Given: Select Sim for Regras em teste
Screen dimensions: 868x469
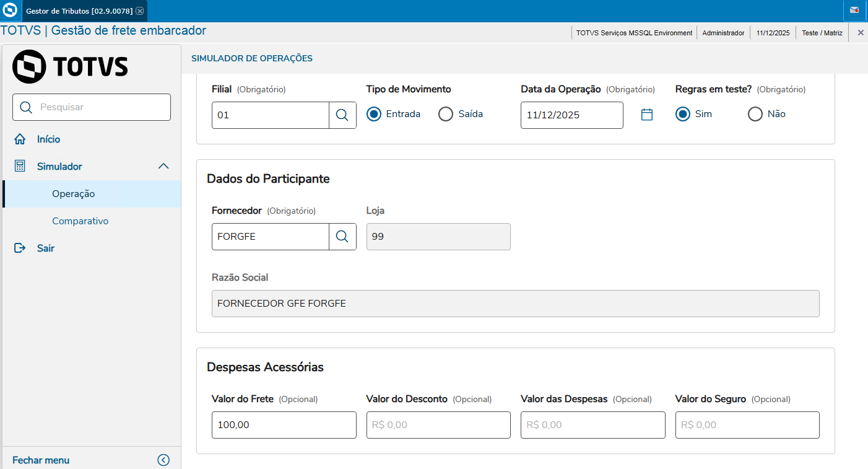Looking at the screenshot, I should 683,114.
